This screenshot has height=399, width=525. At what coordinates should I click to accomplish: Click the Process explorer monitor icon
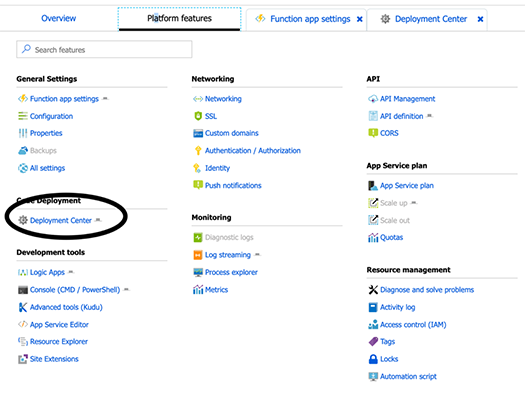click(x=198, y=272)
